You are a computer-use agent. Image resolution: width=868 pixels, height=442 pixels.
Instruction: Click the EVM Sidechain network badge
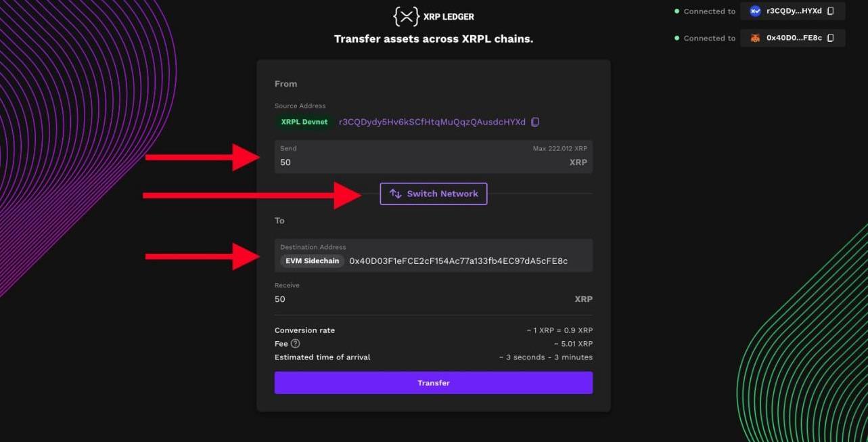point(312,261)
